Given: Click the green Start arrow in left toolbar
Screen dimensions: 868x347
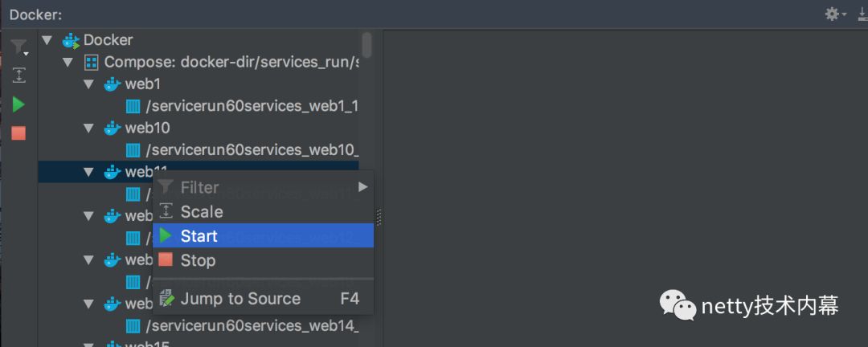Looking at the screenshot, I should 18,104.
